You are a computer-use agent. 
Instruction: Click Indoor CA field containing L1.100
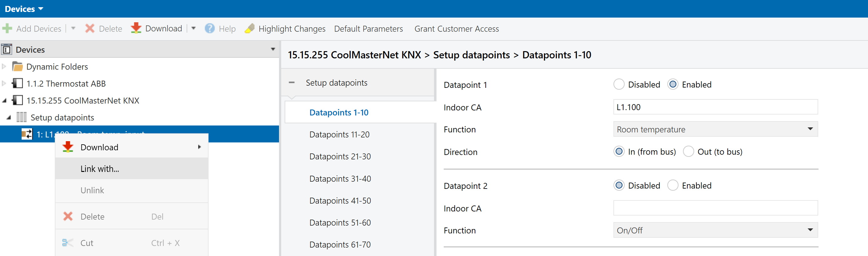(x=716, y=107)
